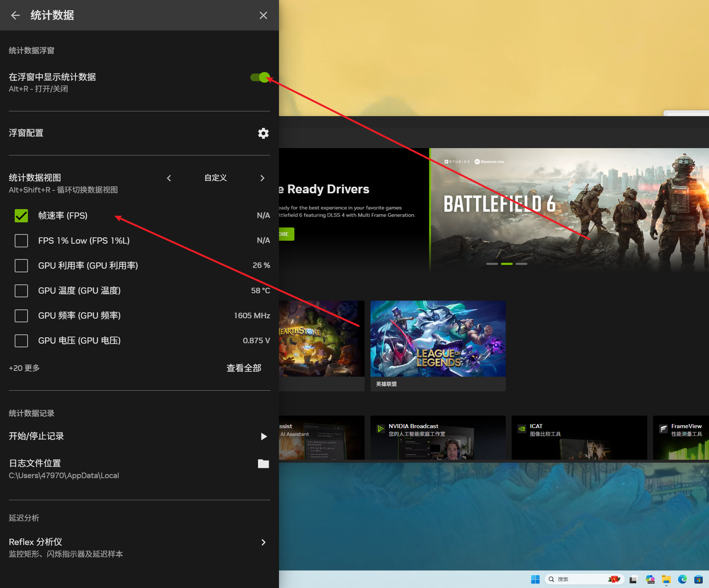709x588 pixels.
Task: Select the third carousel indicator dash
Action: [521, 264]
